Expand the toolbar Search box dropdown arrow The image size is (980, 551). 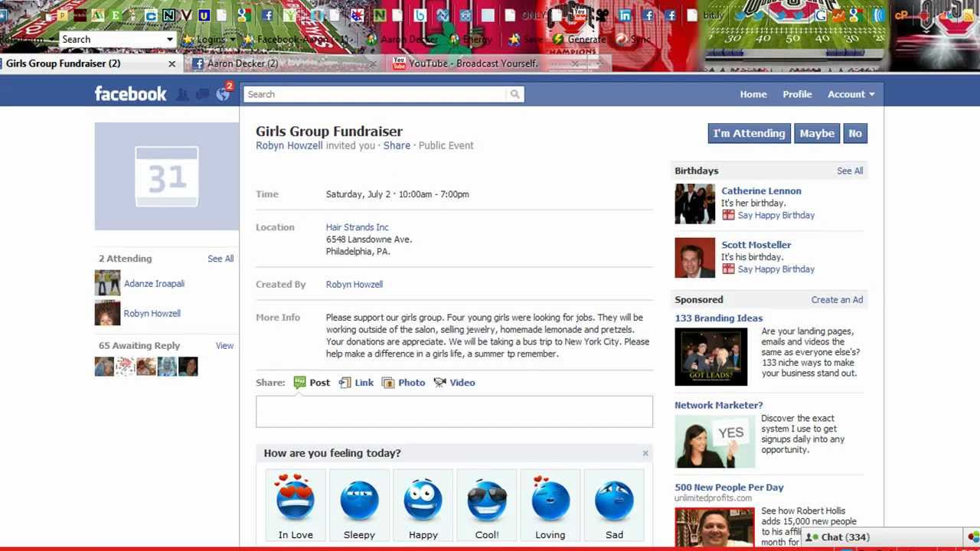pyautogui.click(x=170, y=39)
